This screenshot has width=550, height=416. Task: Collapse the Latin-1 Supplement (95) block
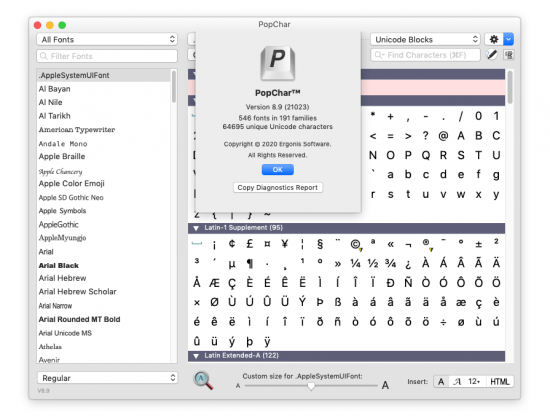(196, 228)
